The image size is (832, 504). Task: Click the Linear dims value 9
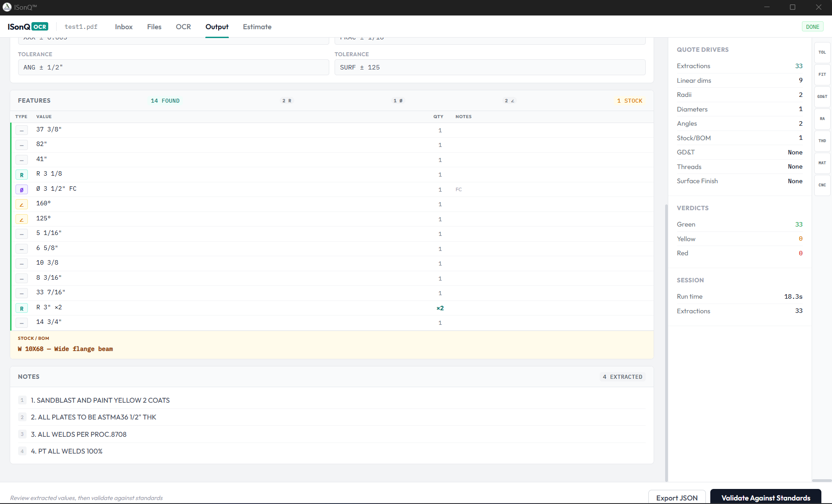click(801, 80)
